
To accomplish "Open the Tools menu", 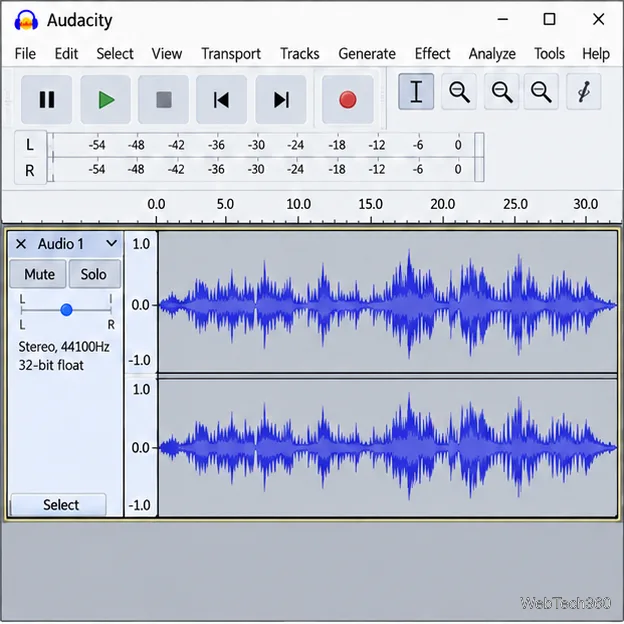I will (x=549, y=54).
